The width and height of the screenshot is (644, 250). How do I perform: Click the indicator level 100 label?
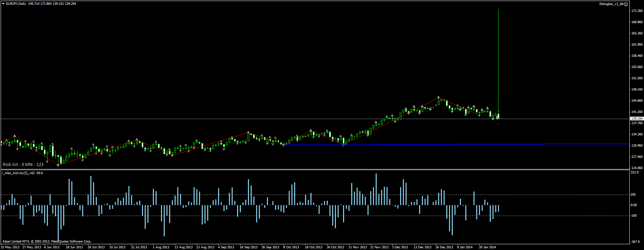click(633, 195)
